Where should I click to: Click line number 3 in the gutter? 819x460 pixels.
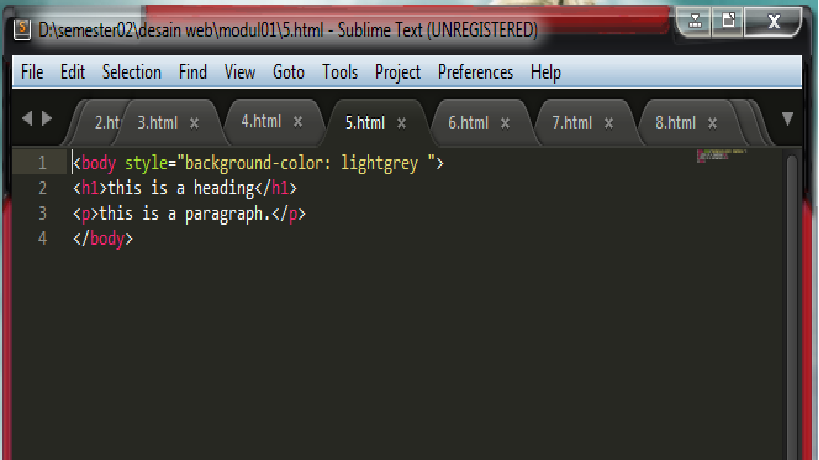point(42,213)
